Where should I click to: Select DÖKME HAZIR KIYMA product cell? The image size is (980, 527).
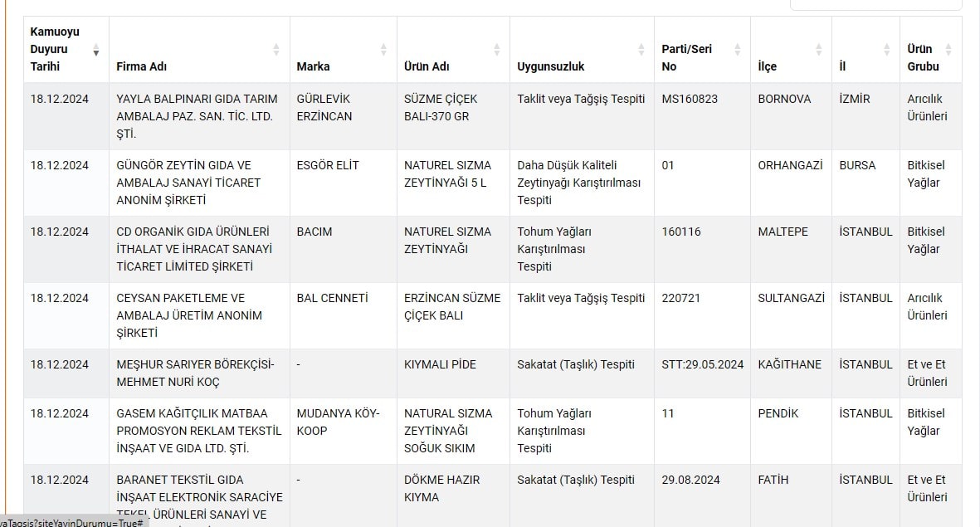point(441,488)
